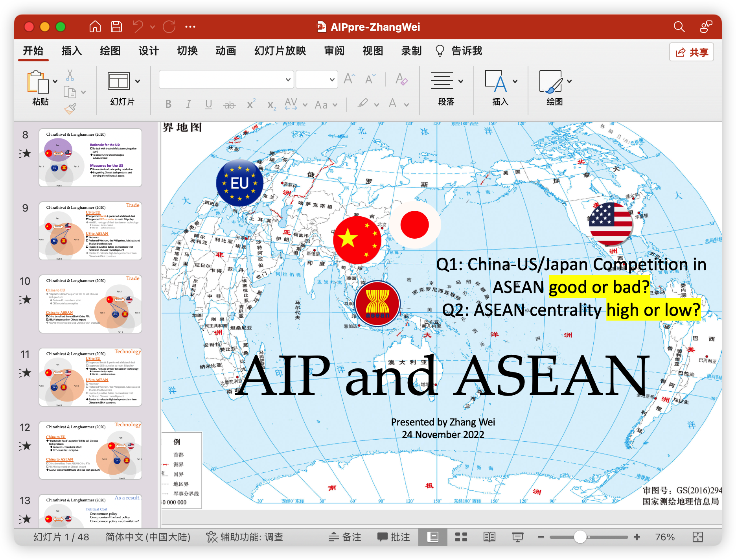Toggle Bold formatting
Viewport: 736px width, 560px height.
pyautogui.click(x=168, y=104)
